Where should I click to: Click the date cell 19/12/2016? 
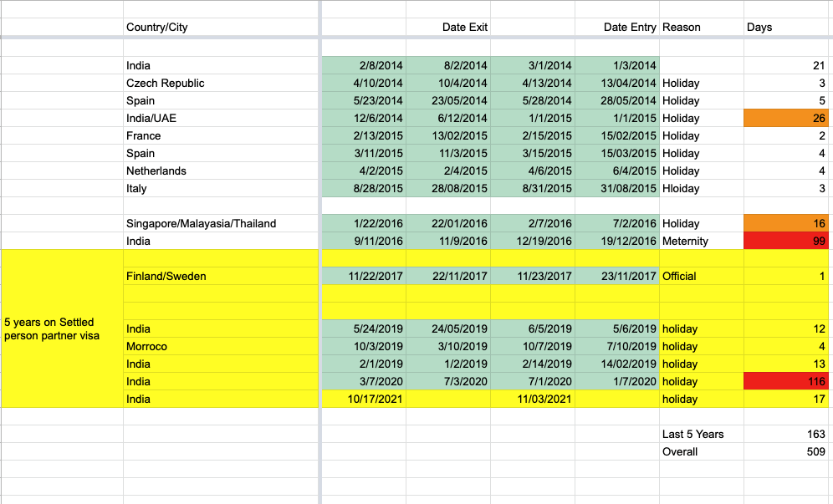617,241
